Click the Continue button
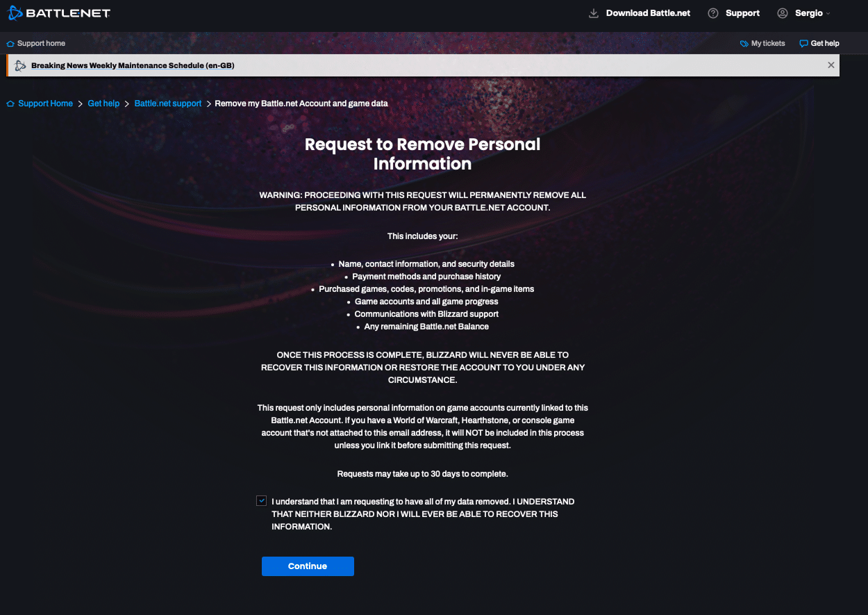This screenshot has height=615, width=868. tap(308, 566)
